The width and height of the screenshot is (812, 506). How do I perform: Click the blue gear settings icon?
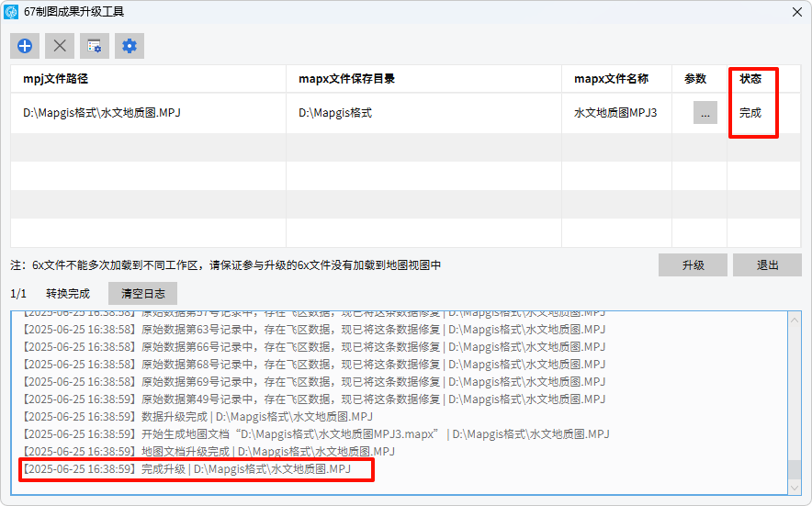tap(130, 46)
